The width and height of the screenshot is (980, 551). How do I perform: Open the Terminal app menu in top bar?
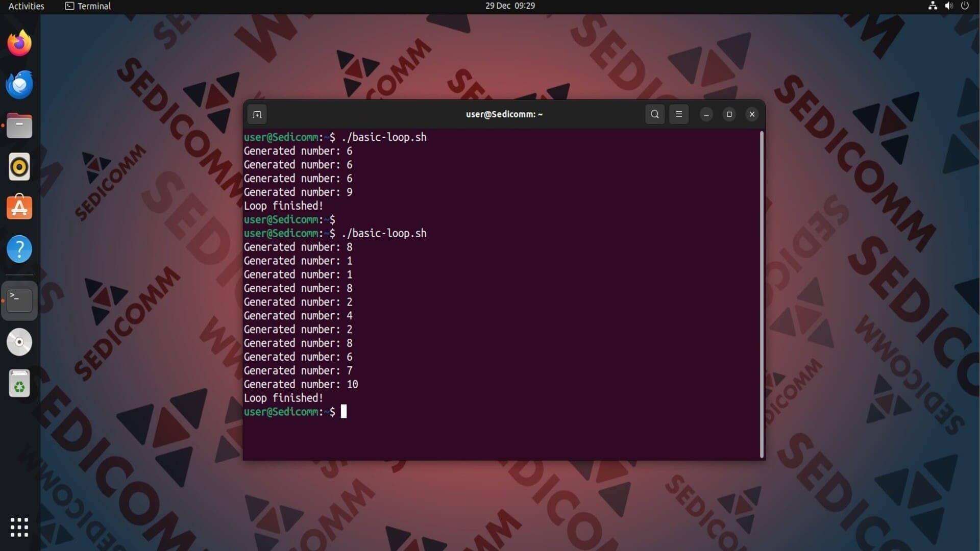tap(88, 6)
